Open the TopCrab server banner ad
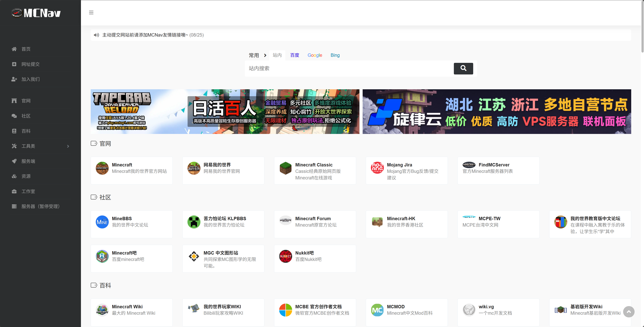The width and height of the screenshot is (644, 327). click(x=225, y=112)
